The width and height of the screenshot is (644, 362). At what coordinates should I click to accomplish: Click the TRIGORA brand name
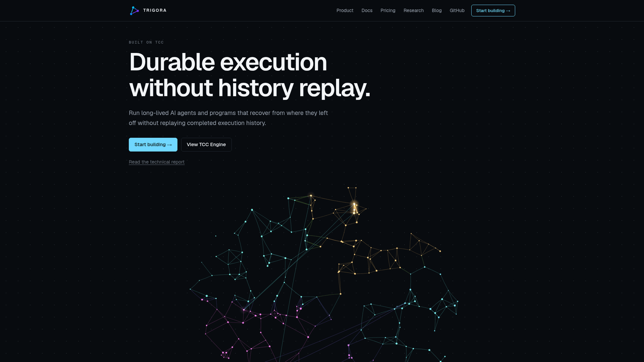155,10
